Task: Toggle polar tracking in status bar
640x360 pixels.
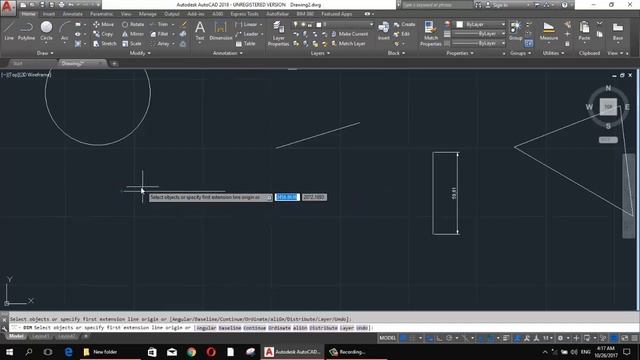Action: [x=449, y=338]
